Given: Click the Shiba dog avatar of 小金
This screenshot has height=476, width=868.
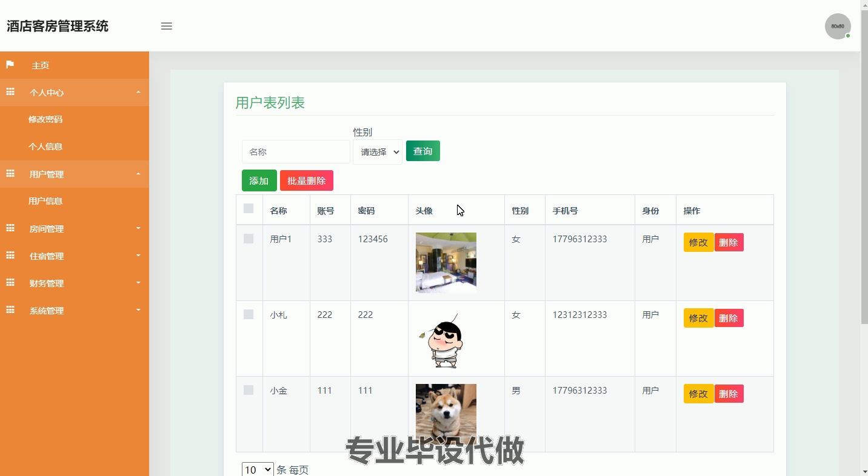Looking at the screenshot, I should pyautogui.click(x=446, y=414).
